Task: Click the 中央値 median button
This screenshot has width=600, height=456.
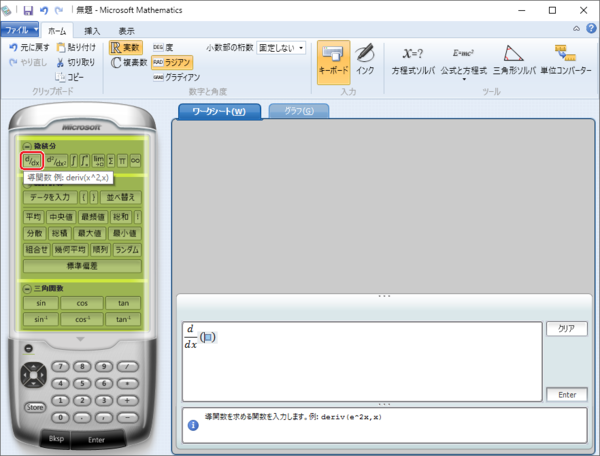Action: (61, 217)
